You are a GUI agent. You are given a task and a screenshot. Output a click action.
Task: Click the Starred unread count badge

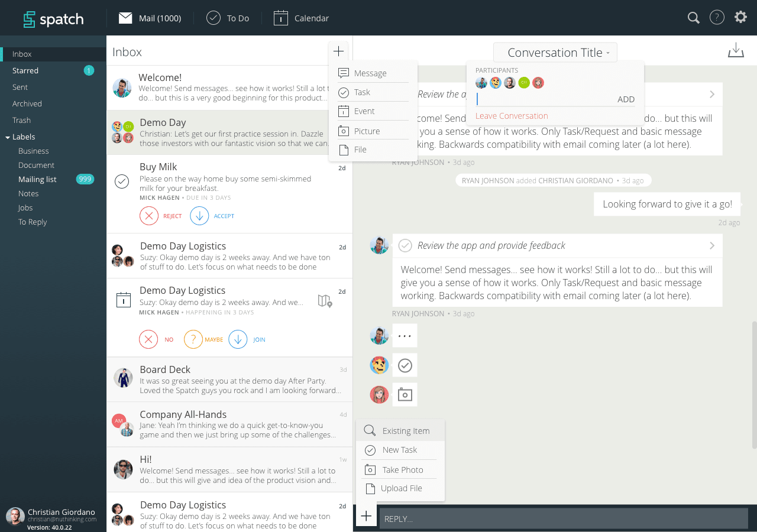(x=89, y=71)
